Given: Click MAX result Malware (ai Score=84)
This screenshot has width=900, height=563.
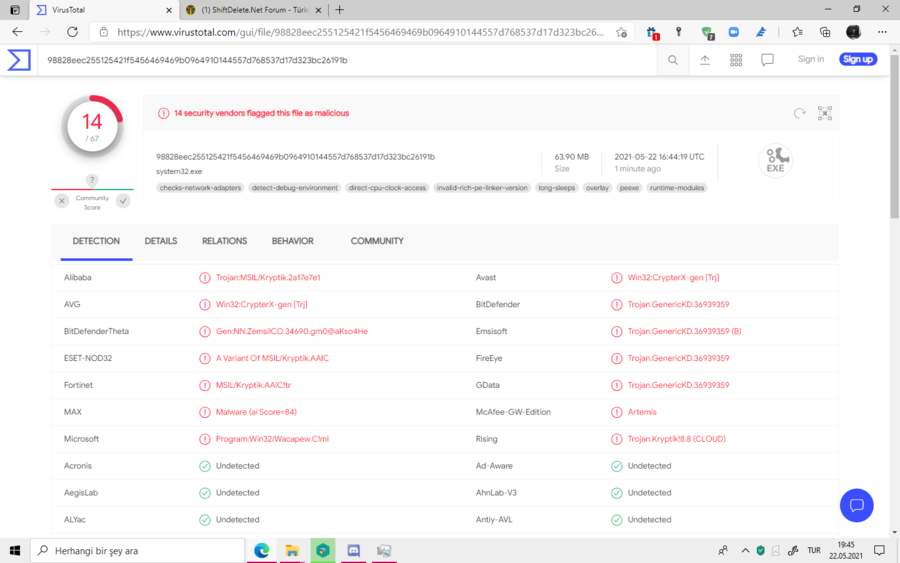Looking at the screenshot, I should click(x=256, y=411).
